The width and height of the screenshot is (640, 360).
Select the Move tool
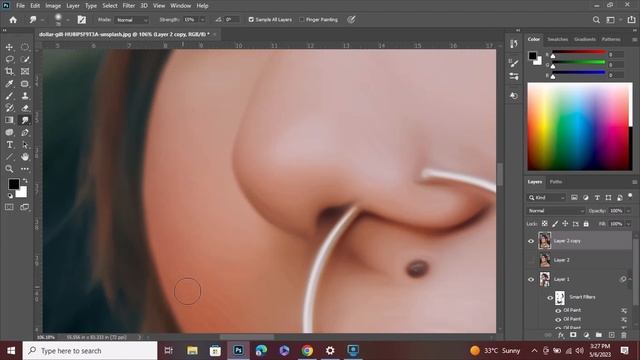pos(9,47)
